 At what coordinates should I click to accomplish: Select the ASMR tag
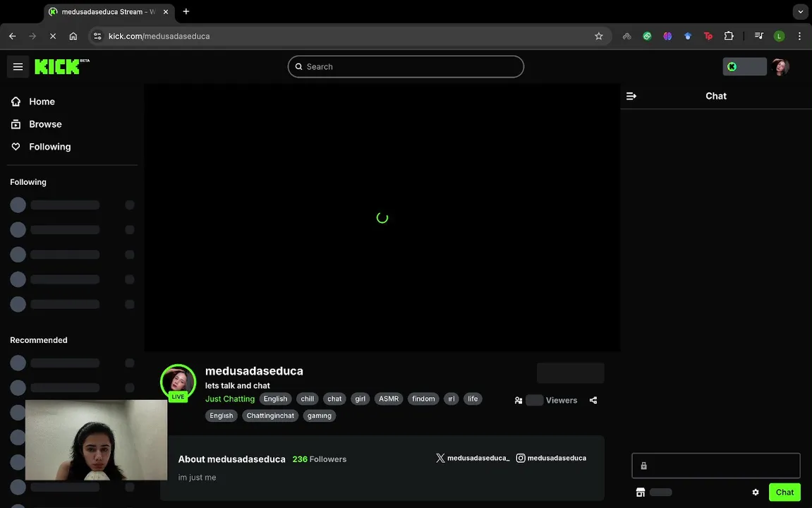pyautogui.click(x=389, y=399)
